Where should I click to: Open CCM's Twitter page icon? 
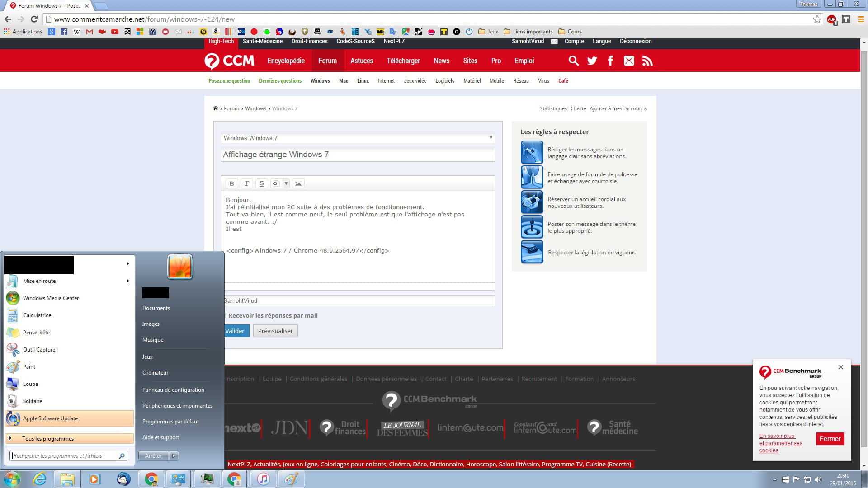592,61
